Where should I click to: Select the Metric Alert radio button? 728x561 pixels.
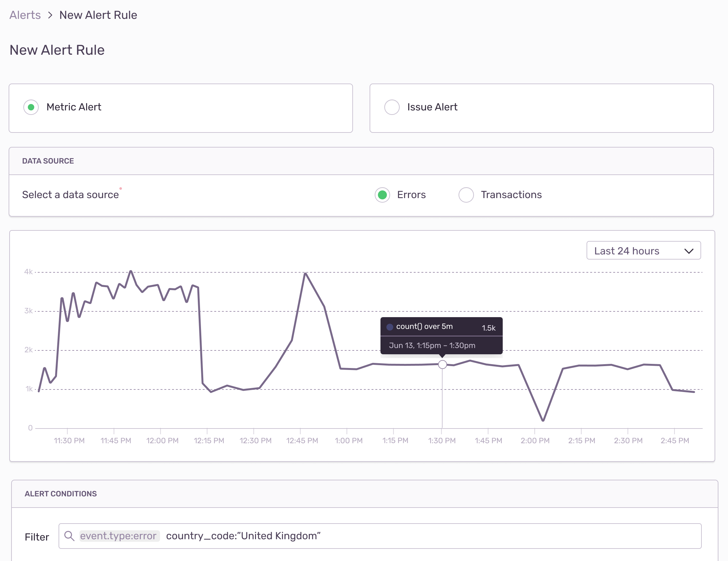(31, 107)
